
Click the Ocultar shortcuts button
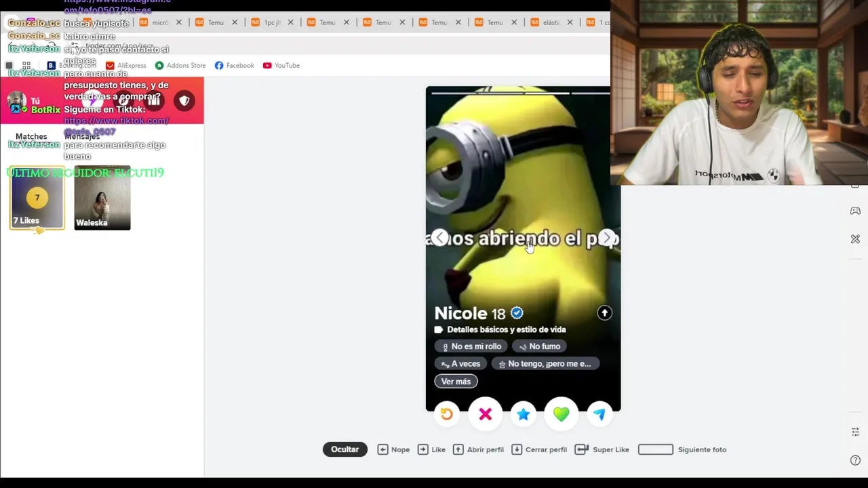345,449
